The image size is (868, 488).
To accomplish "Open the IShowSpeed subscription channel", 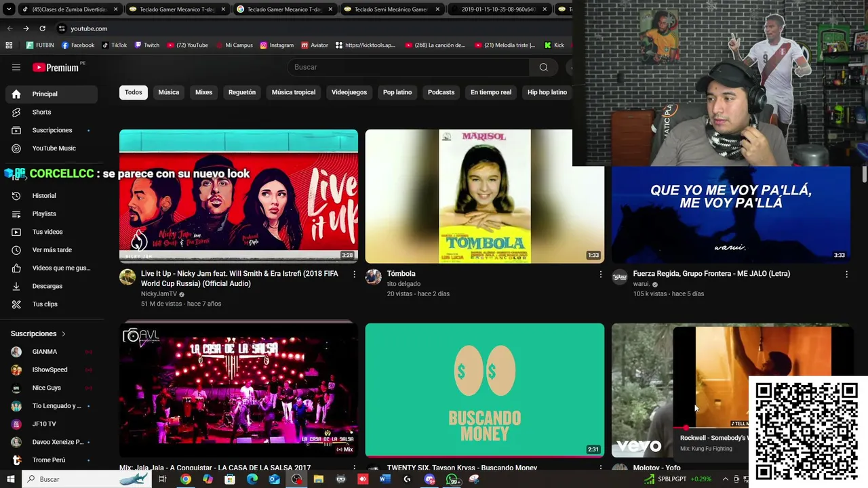I will click(52, 370).
